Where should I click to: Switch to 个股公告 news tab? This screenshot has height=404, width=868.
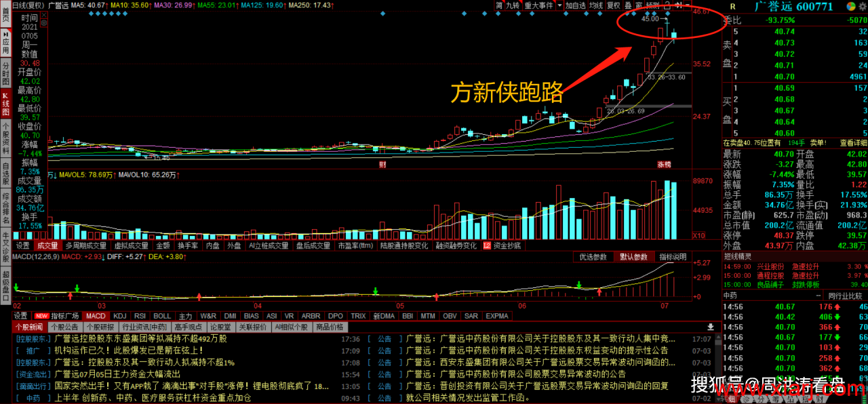(x=65, y=327)
